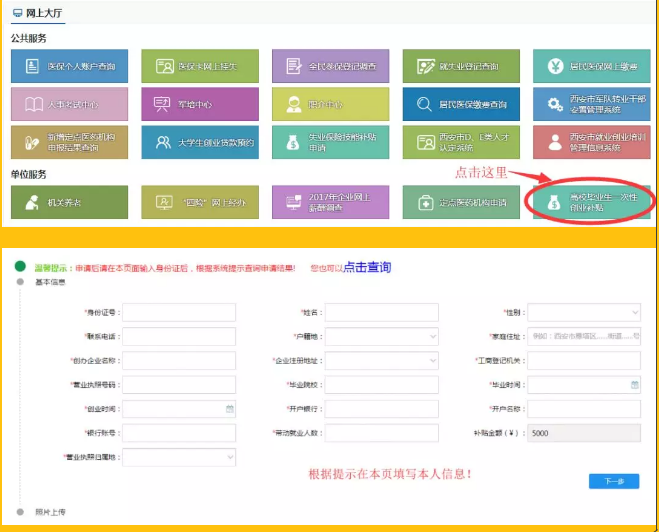Click the 公共服务 section heading
This screenshot has width=659, height=532.
coord(29,38)
